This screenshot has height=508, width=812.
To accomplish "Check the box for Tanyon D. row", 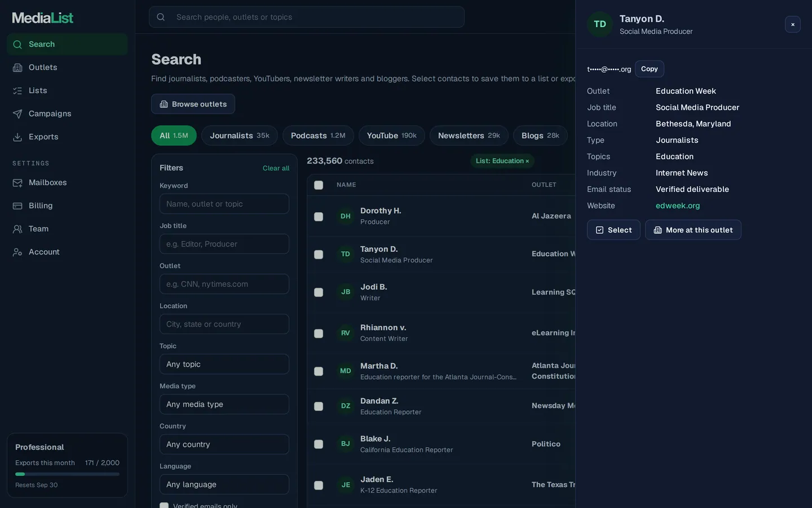I will pos(319,255).
